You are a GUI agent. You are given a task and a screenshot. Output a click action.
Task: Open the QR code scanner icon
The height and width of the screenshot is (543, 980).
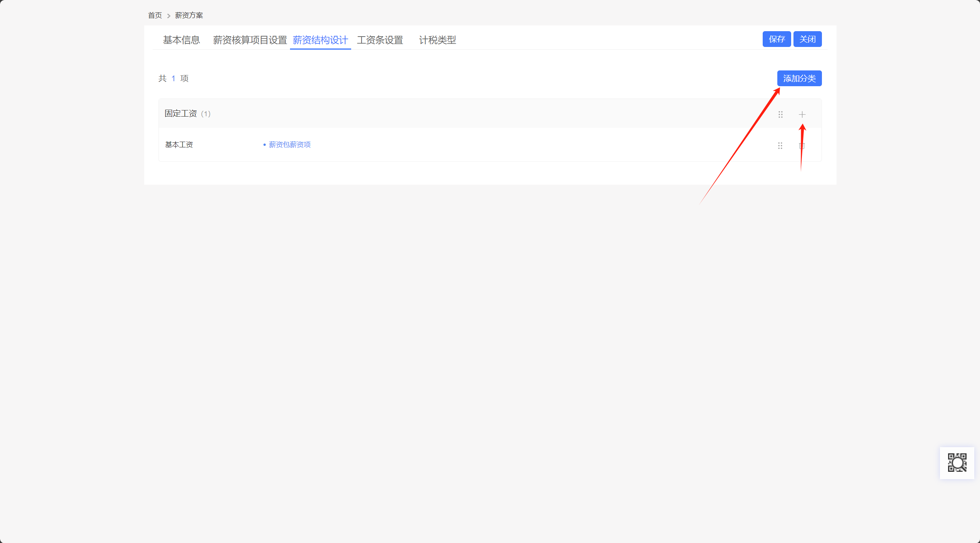[957, 463]
